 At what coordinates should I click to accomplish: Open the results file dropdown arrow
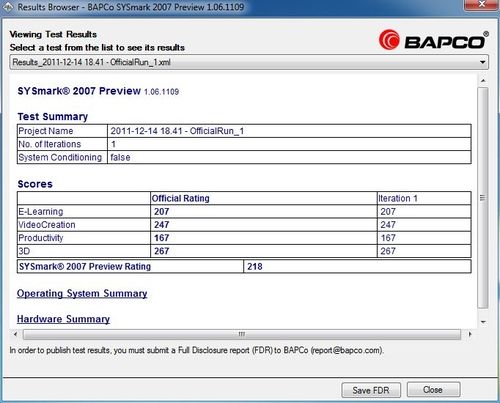click(482, 62)
